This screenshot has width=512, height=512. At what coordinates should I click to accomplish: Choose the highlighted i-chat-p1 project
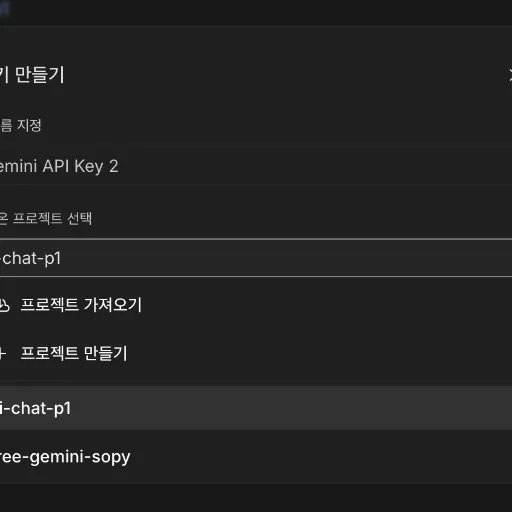pyautogui.click(x=256, y=408)
